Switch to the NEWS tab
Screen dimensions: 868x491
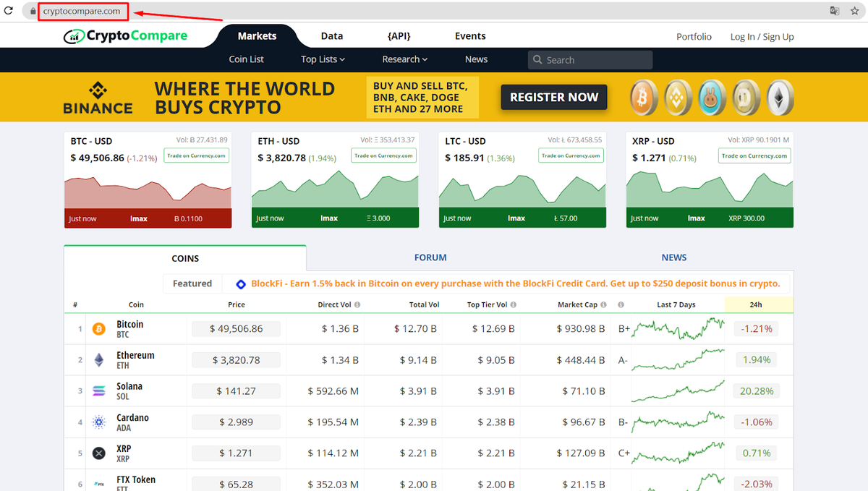(x=674, y=257)
